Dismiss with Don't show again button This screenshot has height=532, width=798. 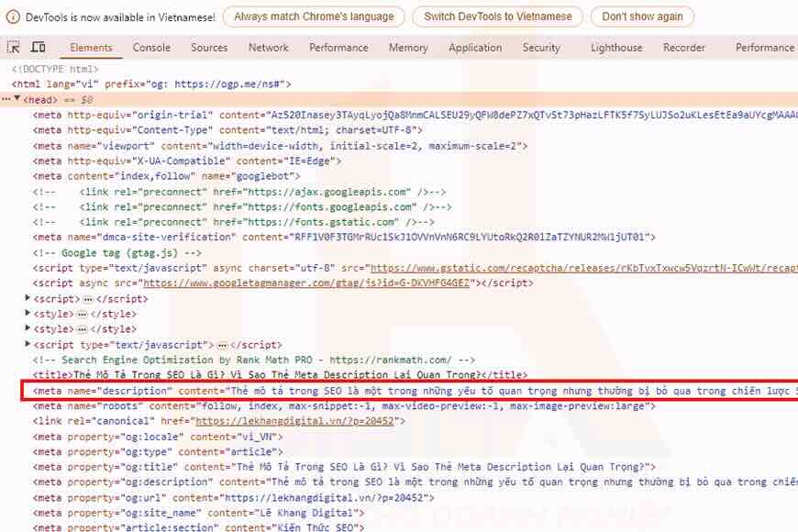click(x=642, y=17)
